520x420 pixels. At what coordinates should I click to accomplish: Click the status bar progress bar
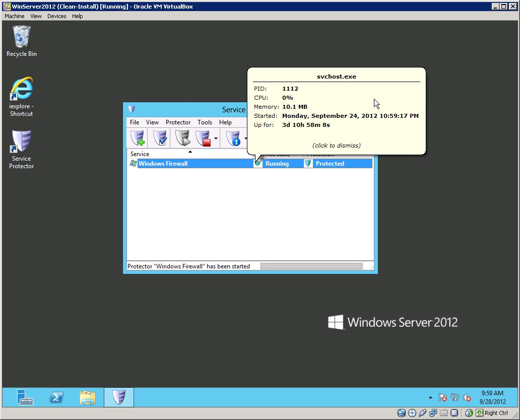tap(311, 266)
